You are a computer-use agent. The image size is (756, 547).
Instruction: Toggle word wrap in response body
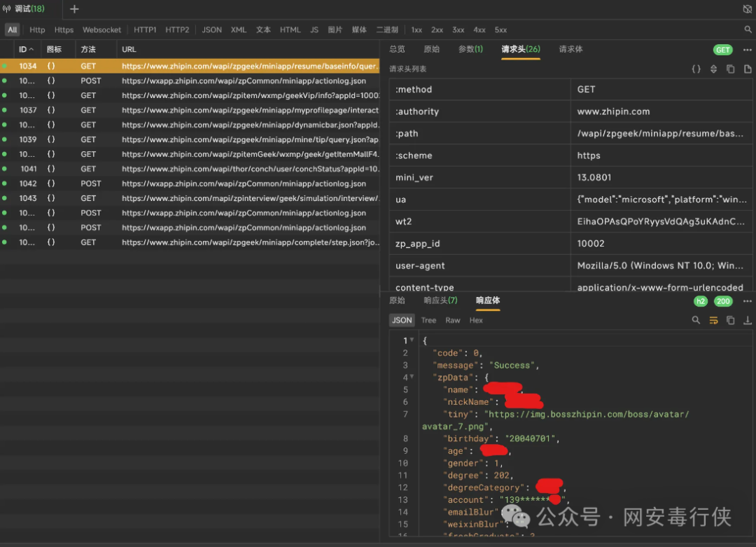pos(713,320)
